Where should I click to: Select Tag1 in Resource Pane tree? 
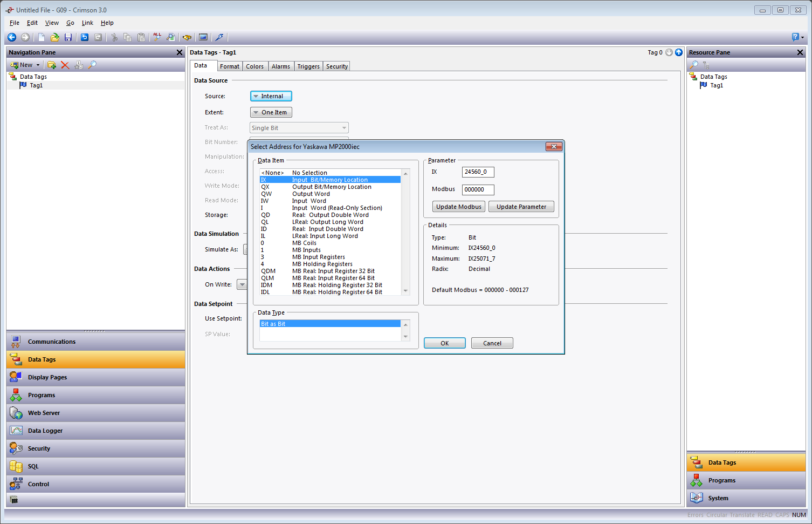click(x=717, y=85)
